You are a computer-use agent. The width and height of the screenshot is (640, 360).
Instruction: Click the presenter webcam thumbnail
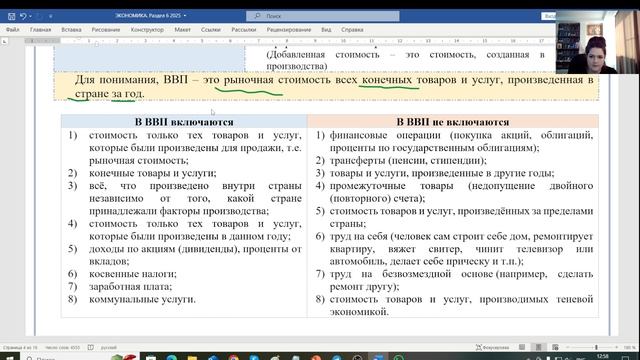tap(598, 42)
